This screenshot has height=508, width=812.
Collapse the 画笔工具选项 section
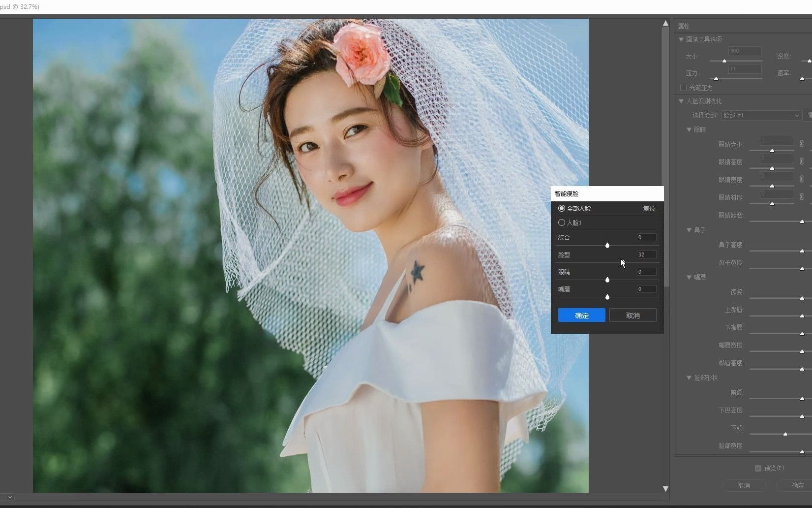(681, 39)
